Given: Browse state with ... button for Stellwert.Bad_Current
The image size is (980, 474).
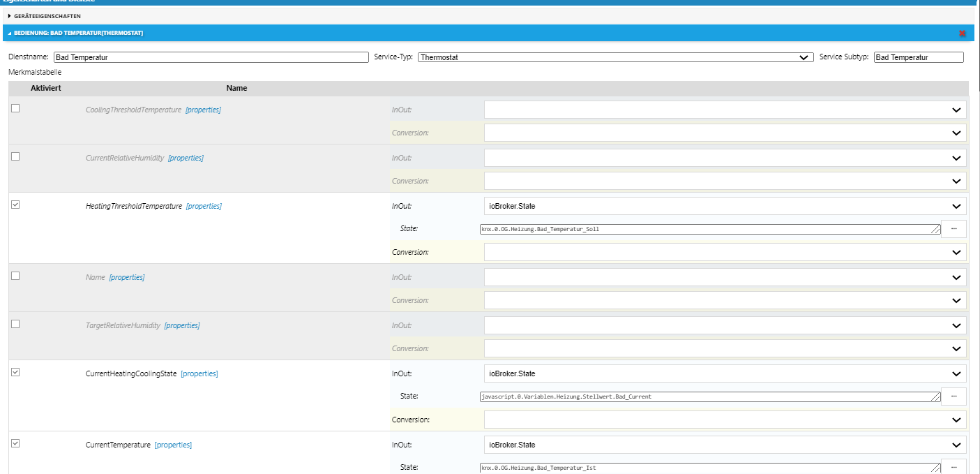Looking at the screenshot, I should point(953,396).
